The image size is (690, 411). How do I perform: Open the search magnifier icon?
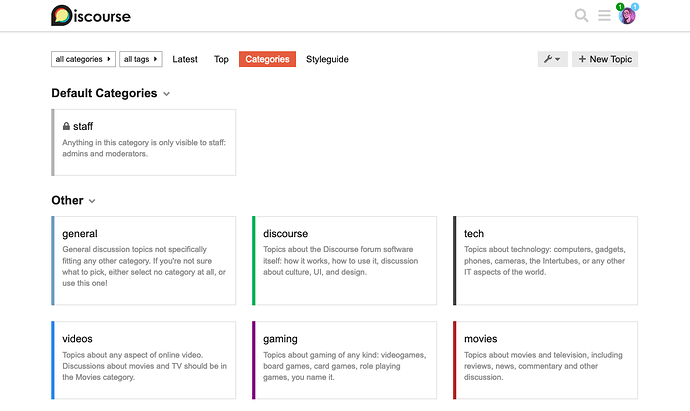581,15
